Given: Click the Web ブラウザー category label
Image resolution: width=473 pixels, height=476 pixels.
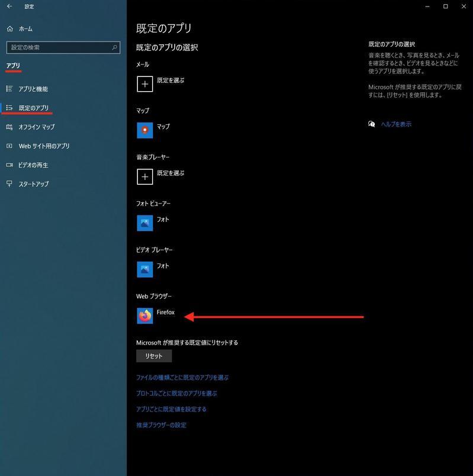Looking at the screenshot, I should 153,296.
